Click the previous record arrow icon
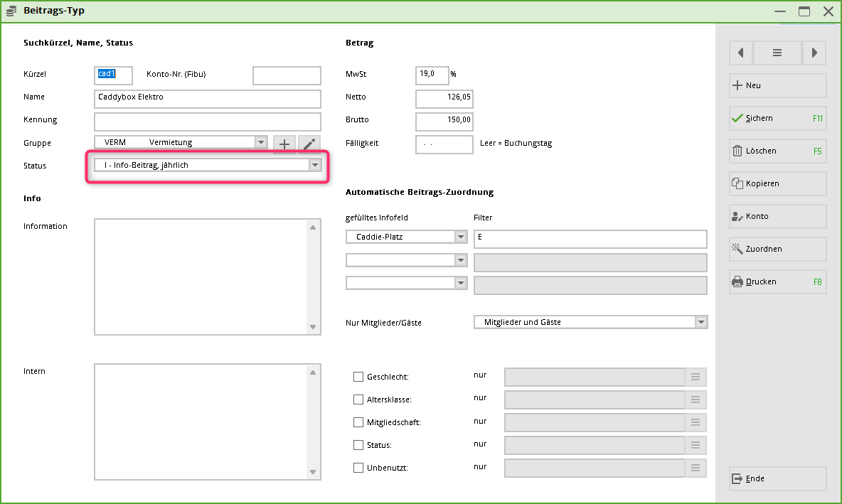 point(741,53)
